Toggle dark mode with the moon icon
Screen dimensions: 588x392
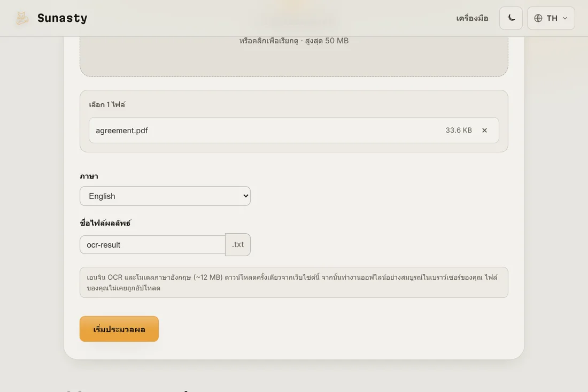[511, 18]
